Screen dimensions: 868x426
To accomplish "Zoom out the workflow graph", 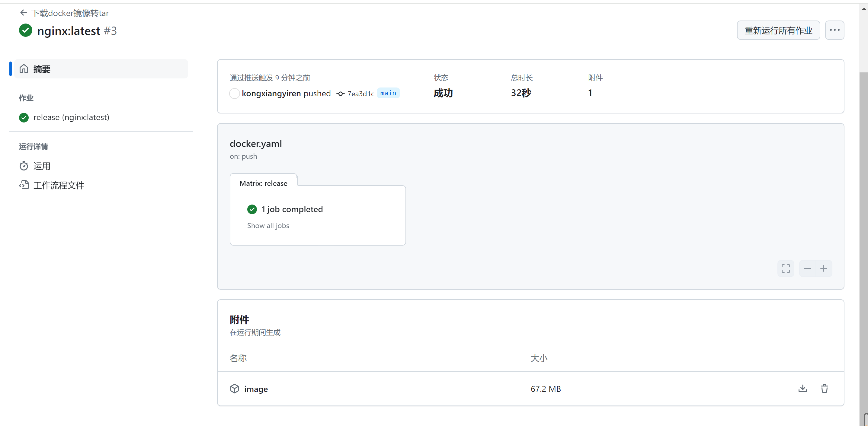I will click(807, 269).
